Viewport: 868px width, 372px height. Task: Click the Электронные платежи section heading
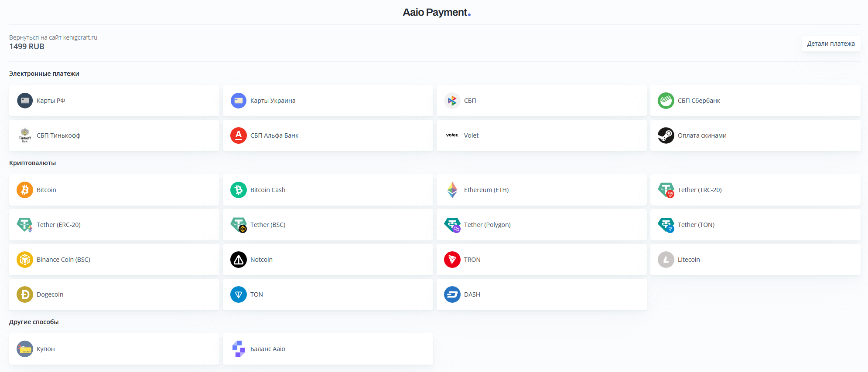click(x=44, y=74)
